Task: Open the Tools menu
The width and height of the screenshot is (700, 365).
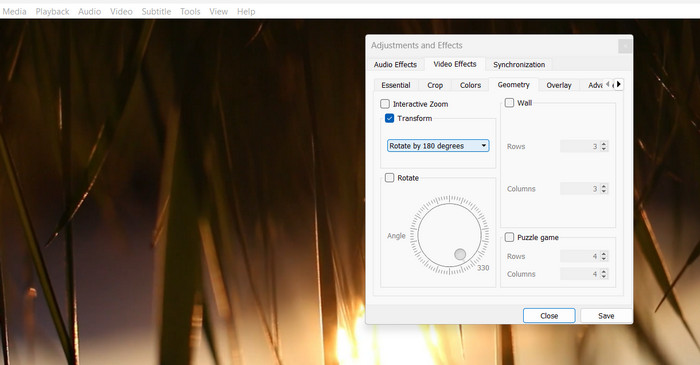Action: (190, 12)
